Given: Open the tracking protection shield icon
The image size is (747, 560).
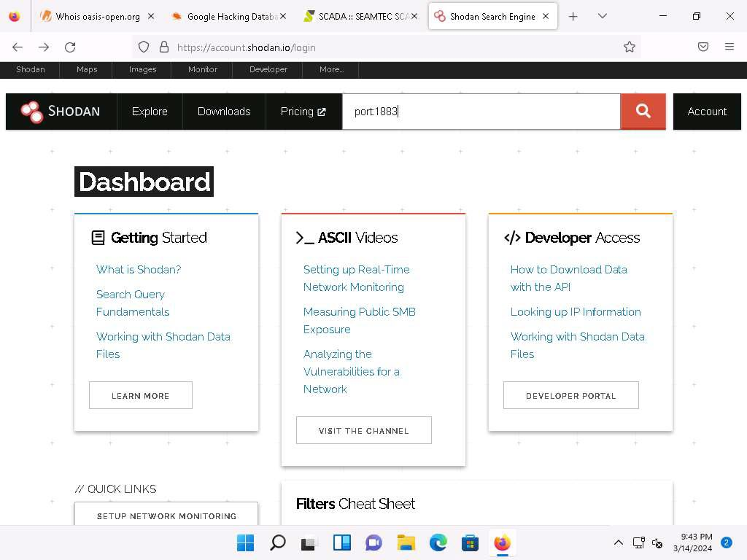Looking at the screenshot, I should pyautogui.click(x=144, y=47).
